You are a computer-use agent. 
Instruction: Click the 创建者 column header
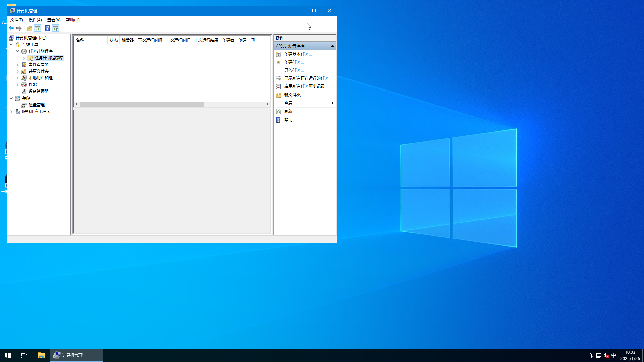pos(228,40)
